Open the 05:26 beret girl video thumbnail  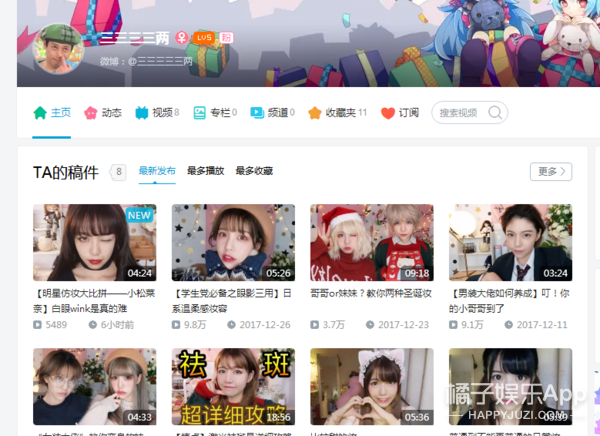point(233,242)
